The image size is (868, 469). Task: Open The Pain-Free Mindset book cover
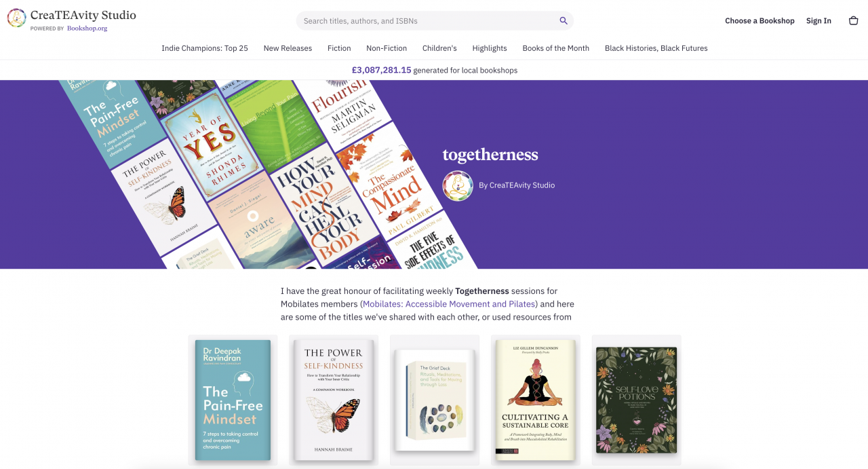[233, 400]
